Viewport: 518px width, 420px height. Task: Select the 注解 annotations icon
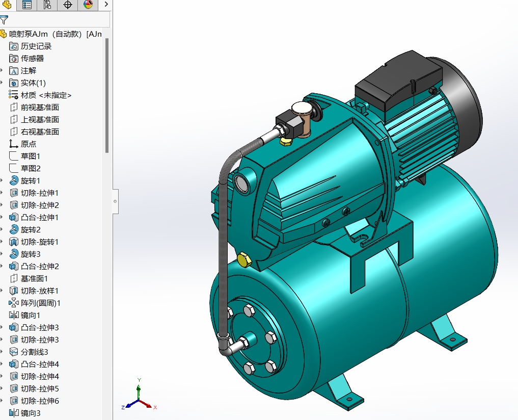coord(14,71)
